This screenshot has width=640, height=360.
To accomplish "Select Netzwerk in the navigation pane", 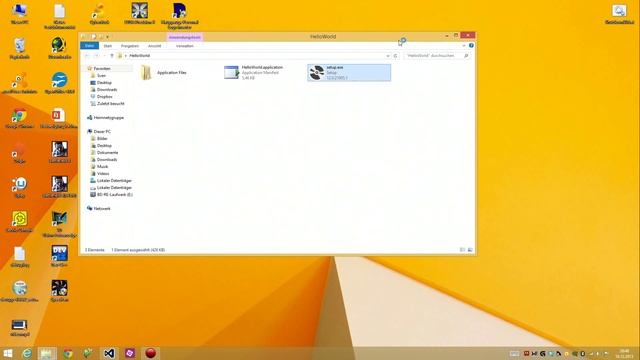I will pos(102,209).
